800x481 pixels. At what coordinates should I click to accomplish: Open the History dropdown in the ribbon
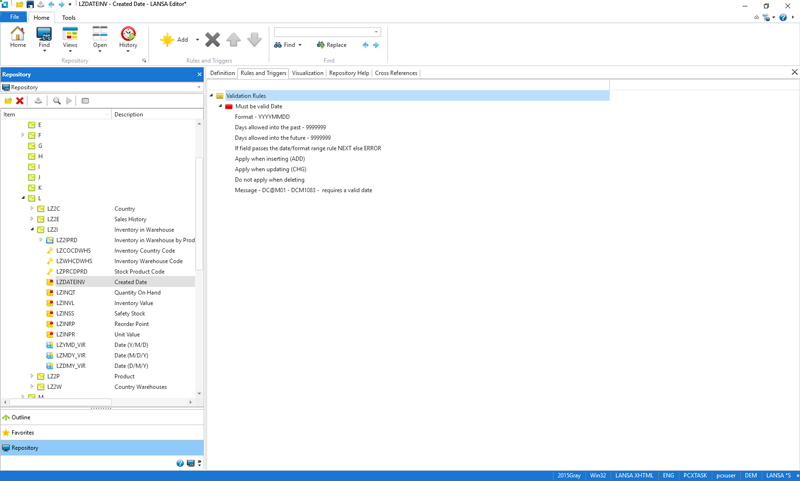128,50
